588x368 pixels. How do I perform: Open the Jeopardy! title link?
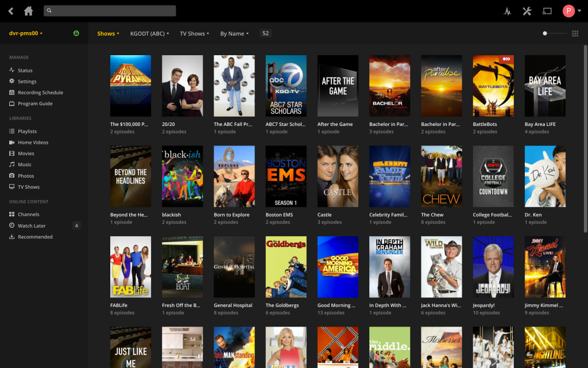(x=483, y=305)
